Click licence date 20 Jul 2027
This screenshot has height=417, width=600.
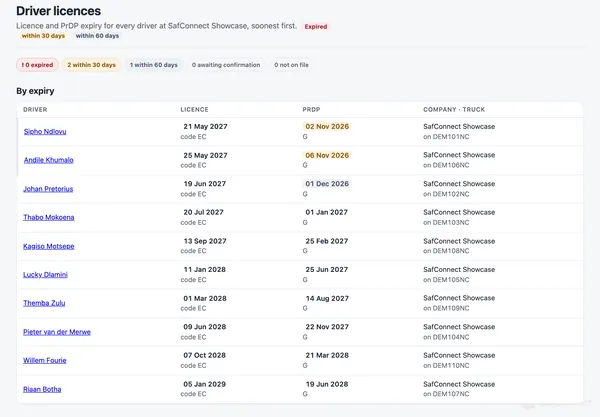pyautogui.click(x=203, y=212)
